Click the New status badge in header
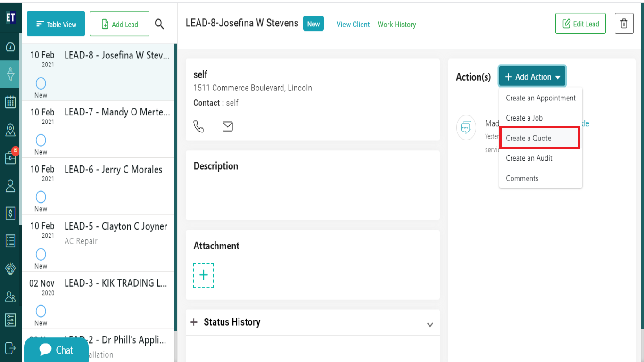This screenshot has width=644, height=362. [314, 24]
